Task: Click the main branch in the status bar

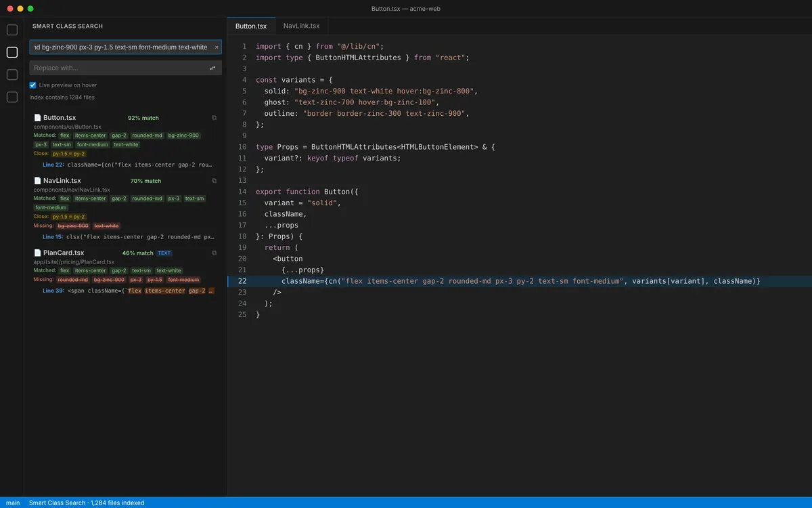Action: click(13, 503)
